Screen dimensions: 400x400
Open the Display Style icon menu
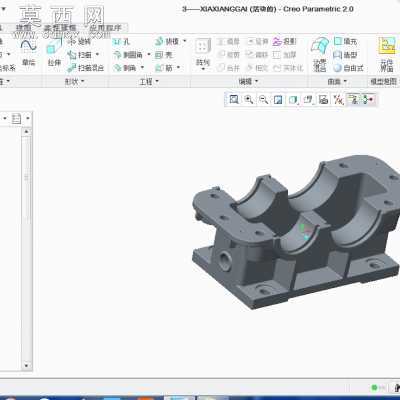pos(293,99)
